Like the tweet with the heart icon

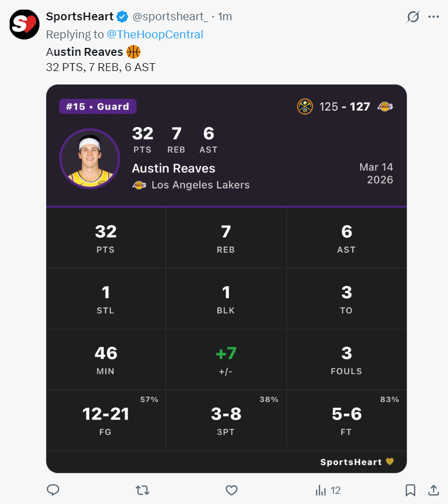(x=231, y=490)
